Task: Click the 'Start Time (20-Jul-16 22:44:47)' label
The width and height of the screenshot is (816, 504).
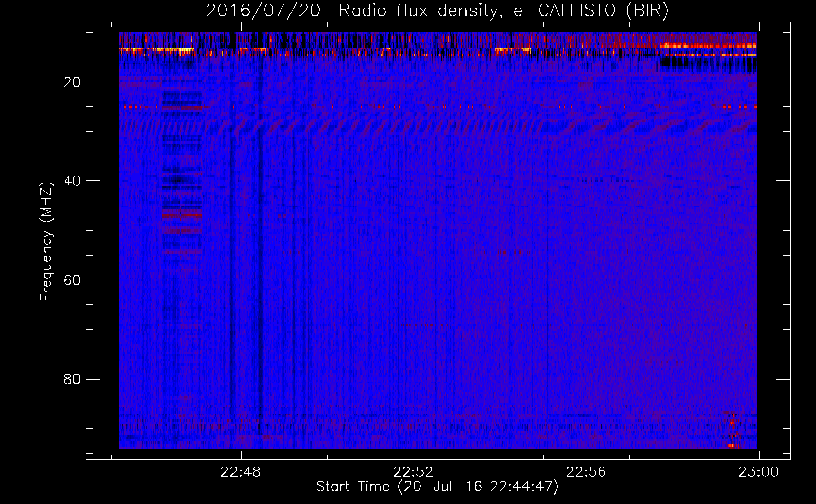Action: click(437, 487)
